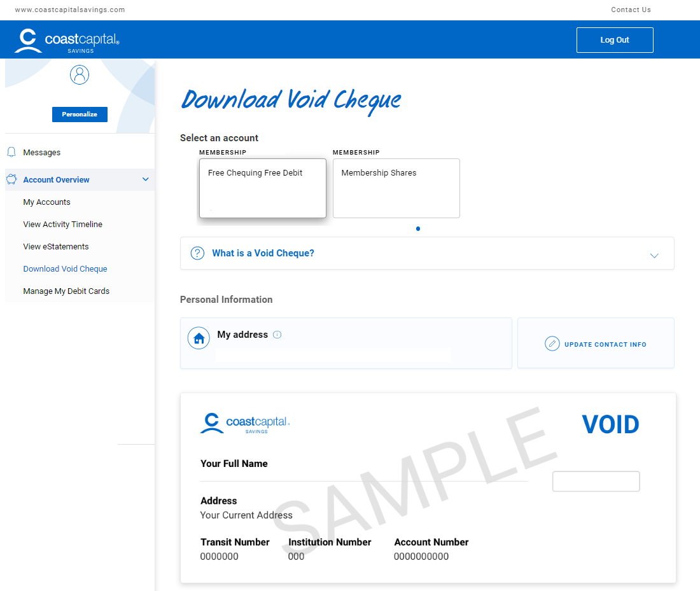Click the Personal Information heading
The image size is (700, 591).
point(226,300)
